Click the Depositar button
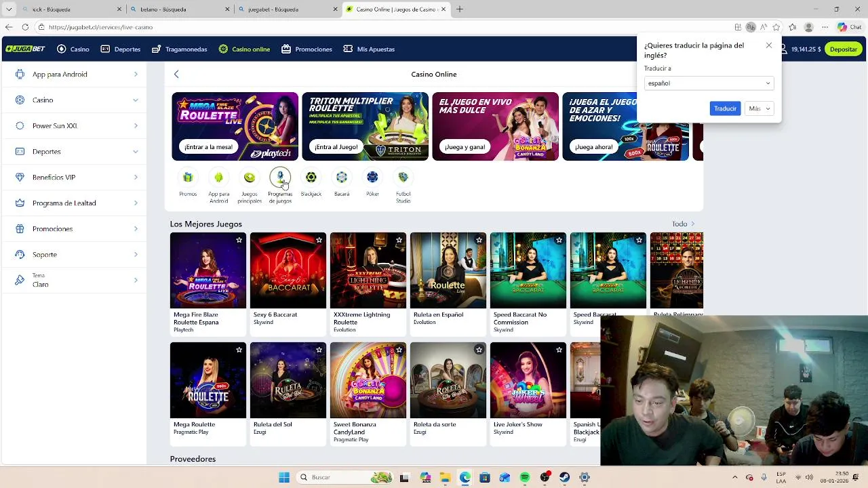Screen dimensions: 868x488 pyautogui.click(x=844, y=49)
